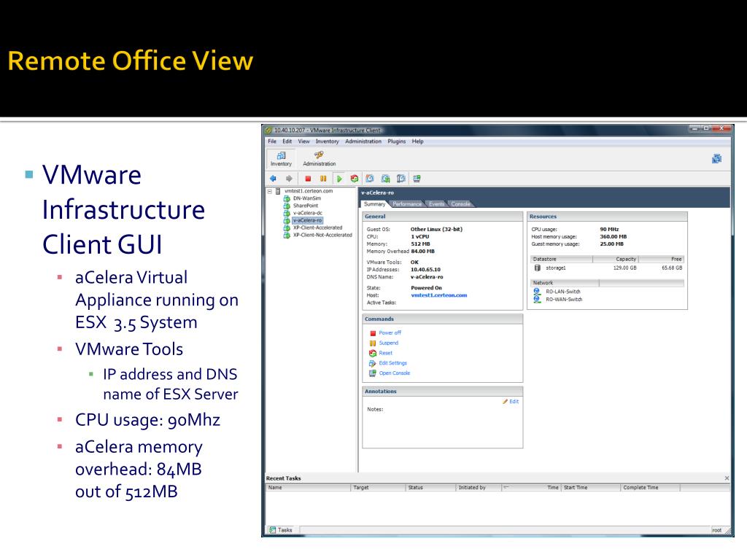Image resolution: width=747 pixels, height=560 pixels.
Task: Click the pencil icon beside Annotations Edit
Action: (505, 402)
